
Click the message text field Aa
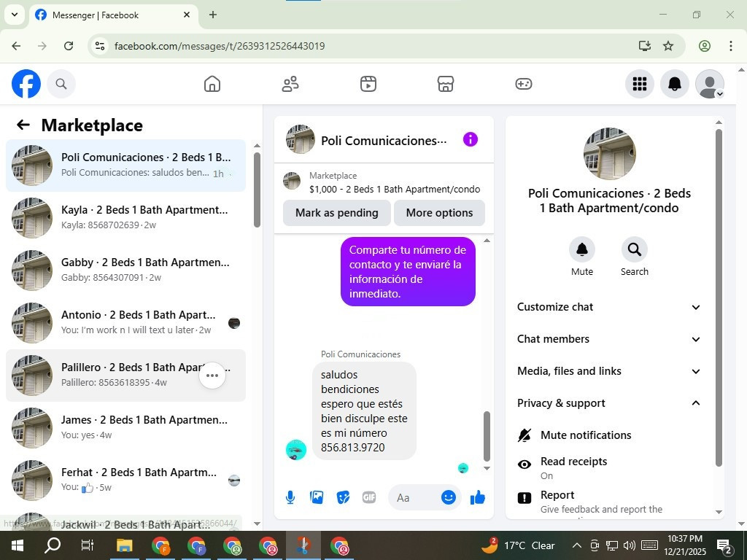coord(414,497)
